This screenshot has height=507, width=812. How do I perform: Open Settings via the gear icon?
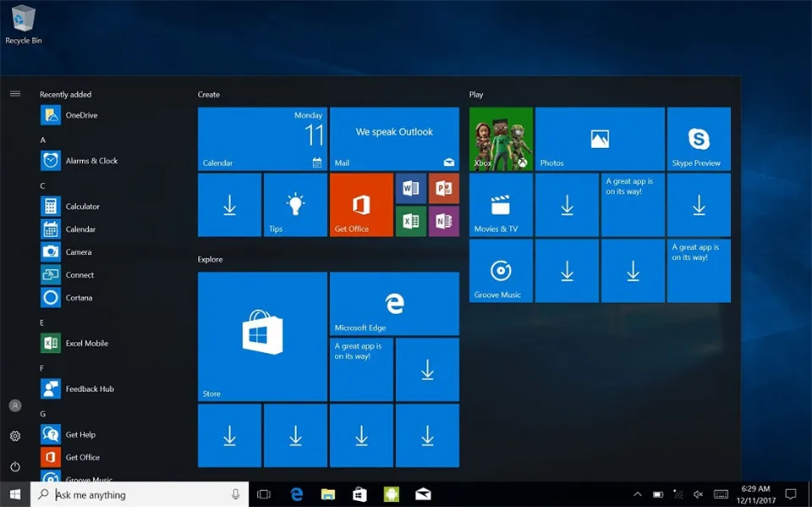(x=15, y=436)
